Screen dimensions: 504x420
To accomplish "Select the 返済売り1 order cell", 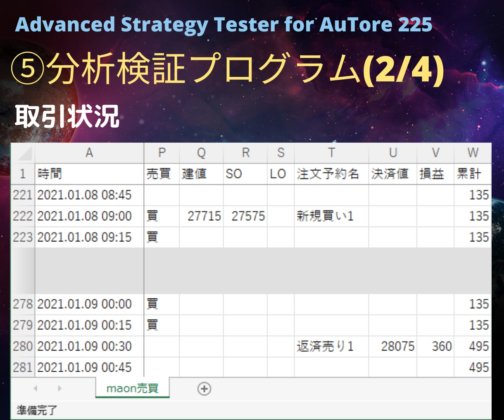I will pyautogui.click(x=331, y=346).
